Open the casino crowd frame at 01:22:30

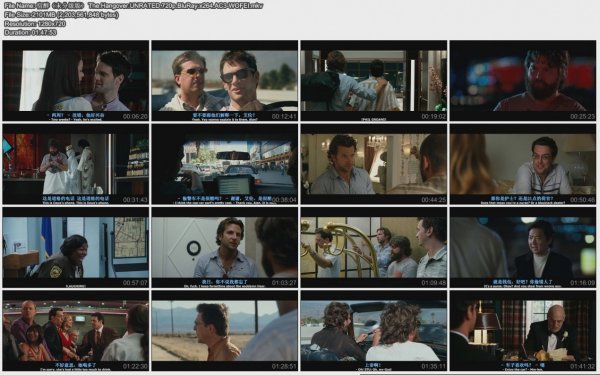point(75,331)
